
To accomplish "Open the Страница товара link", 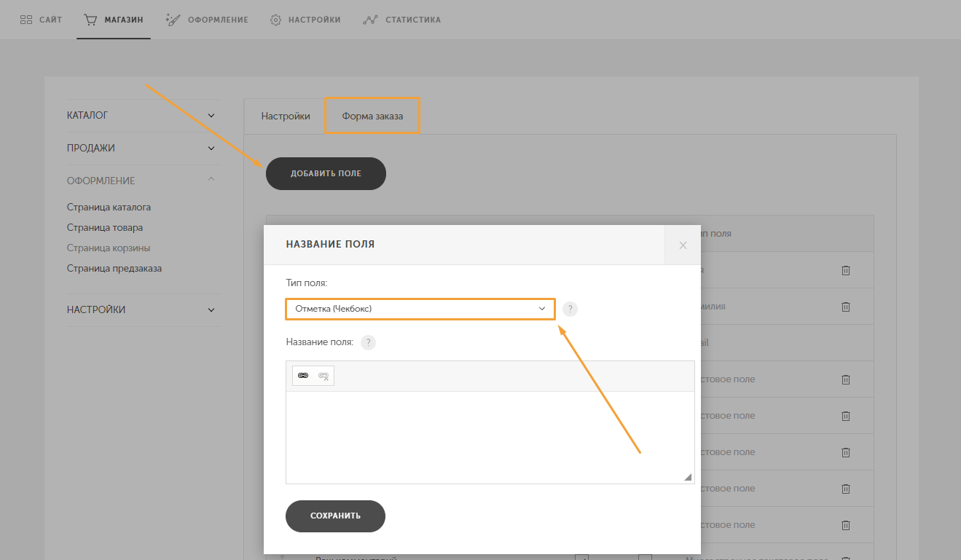I will pos(105,227).
